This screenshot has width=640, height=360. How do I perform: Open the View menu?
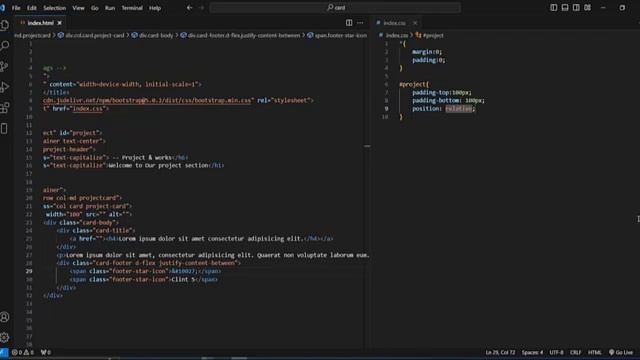coord(78,8)
